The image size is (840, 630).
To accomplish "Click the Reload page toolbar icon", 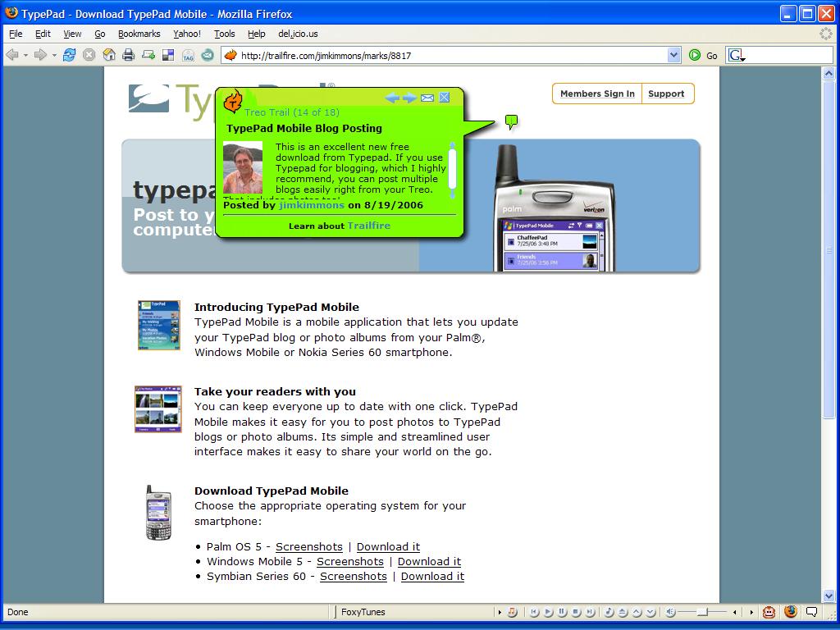I will (x=69, y=55).
